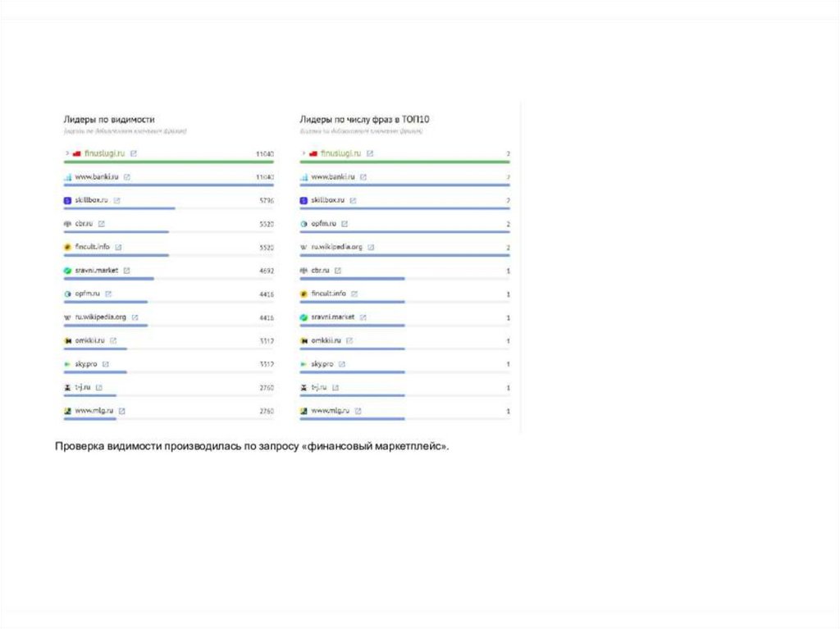Click the green finuslugi.ru bar in visibility list
This screenshot has height=629, width=840.
(x=169, y=162)
